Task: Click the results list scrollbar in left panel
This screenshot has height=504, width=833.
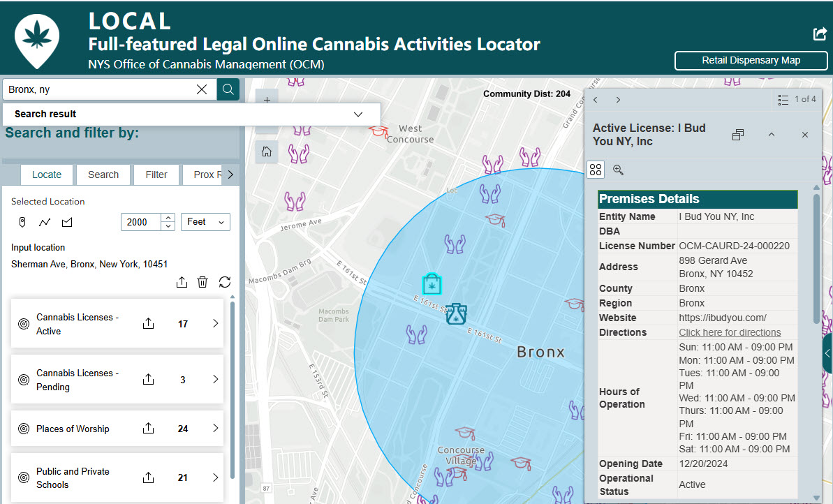Action: tap(232, 390)
